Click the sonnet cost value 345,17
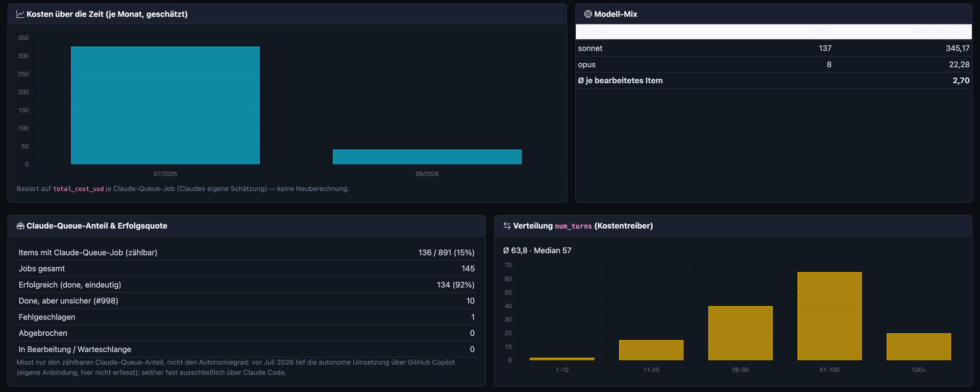980x392 pixels. (957, 48)
